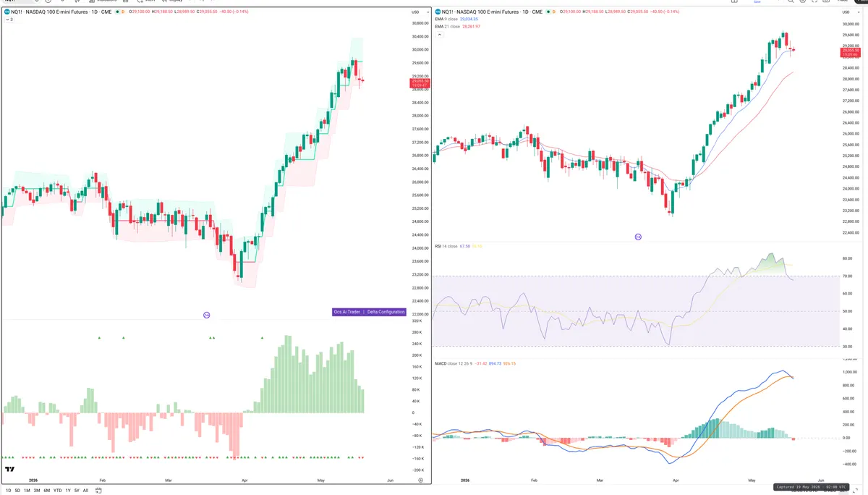This screenshot has height=495, width=868.
Task: Click the NQ1! symbol logo on left chart
Action: point(7,12)
